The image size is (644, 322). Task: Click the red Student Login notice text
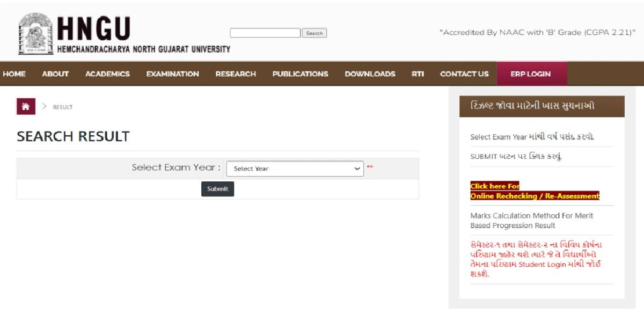(535, 259)
